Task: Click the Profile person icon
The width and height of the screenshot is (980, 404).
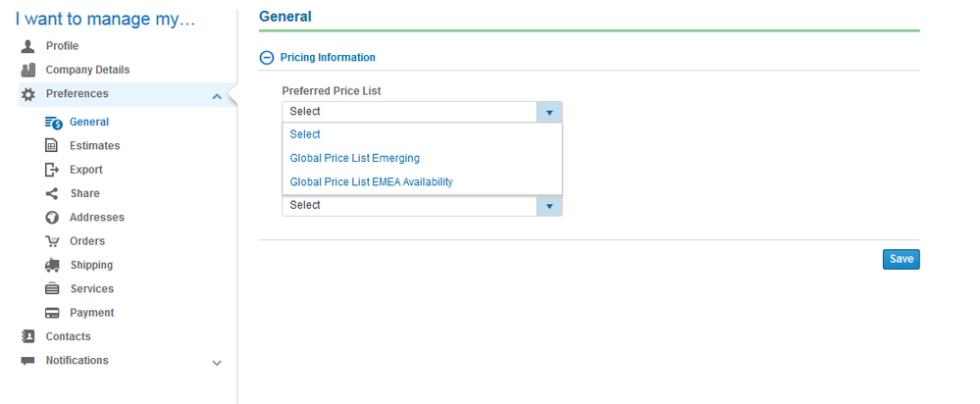Action: coord(28,46)
